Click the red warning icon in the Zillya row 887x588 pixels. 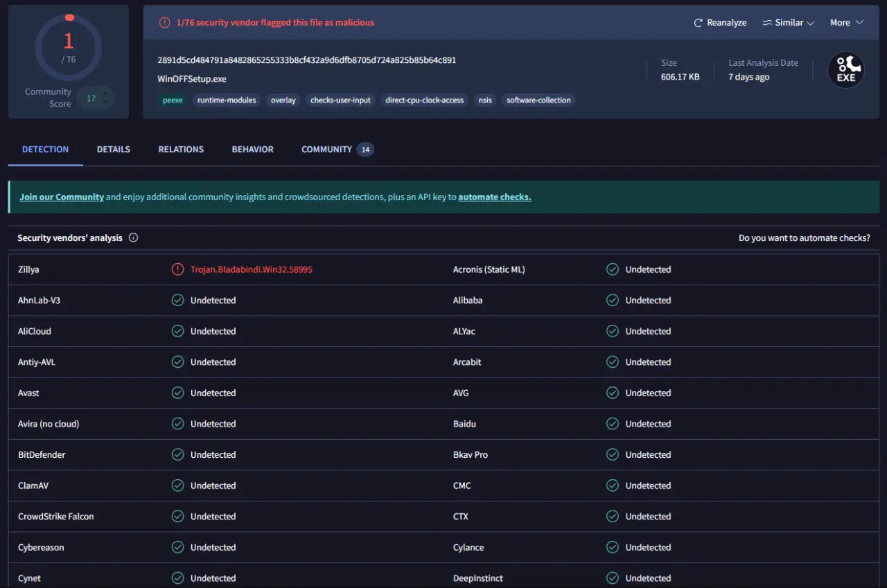[x=177, y=269]
